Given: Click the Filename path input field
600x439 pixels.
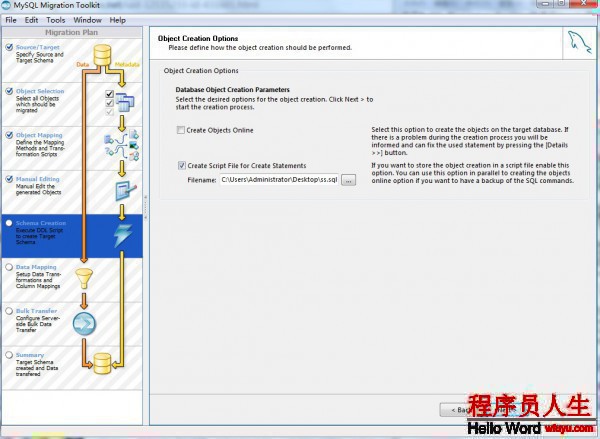Looking at the screenshot, I should pyautogui.click(x=279, y=180).
